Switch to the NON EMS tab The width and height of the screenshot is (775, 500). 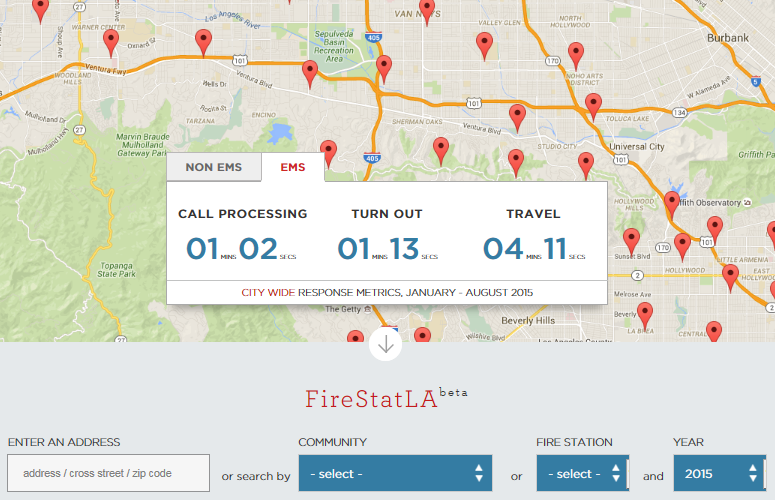[x=214, y=167]
